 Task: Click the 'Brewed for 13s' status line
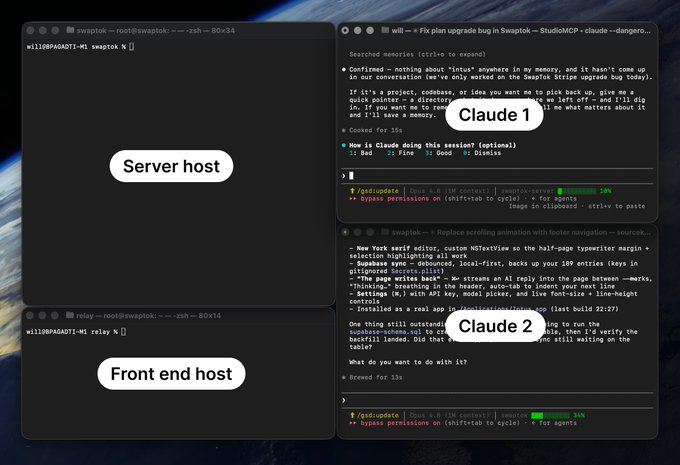coord(376,377)
